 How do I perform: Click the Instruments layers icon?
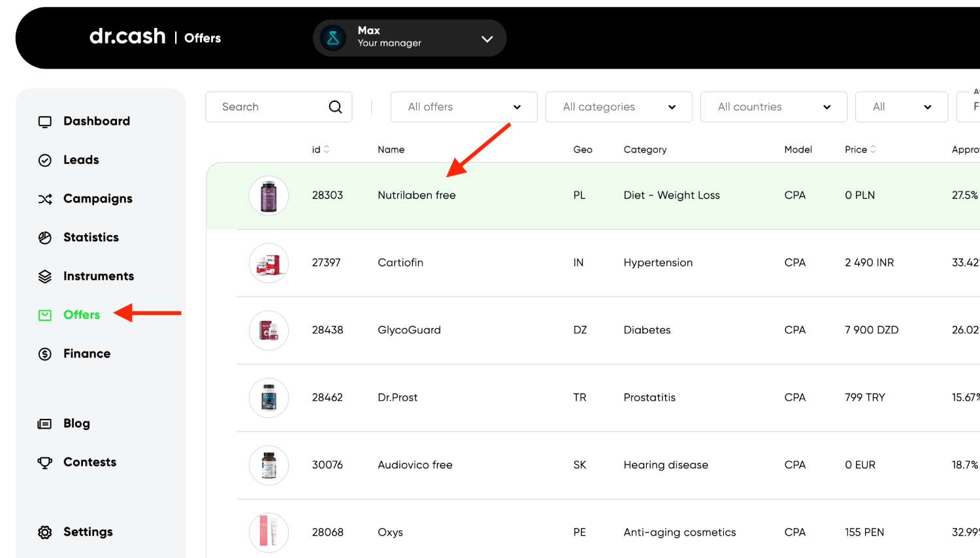(x=45, y=276)
